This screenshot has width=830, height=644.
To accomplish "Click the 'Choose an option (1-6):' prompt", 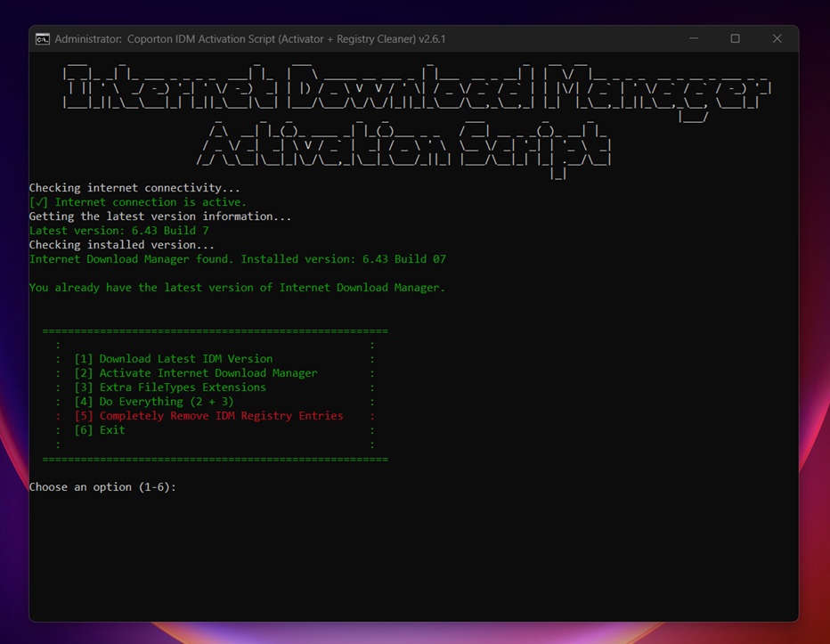I will point(102,486).
